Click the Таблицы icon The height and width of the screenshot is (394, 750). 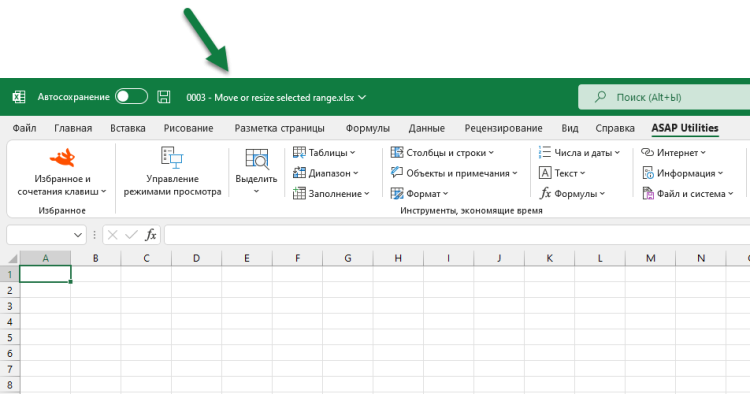coord(299,153)
